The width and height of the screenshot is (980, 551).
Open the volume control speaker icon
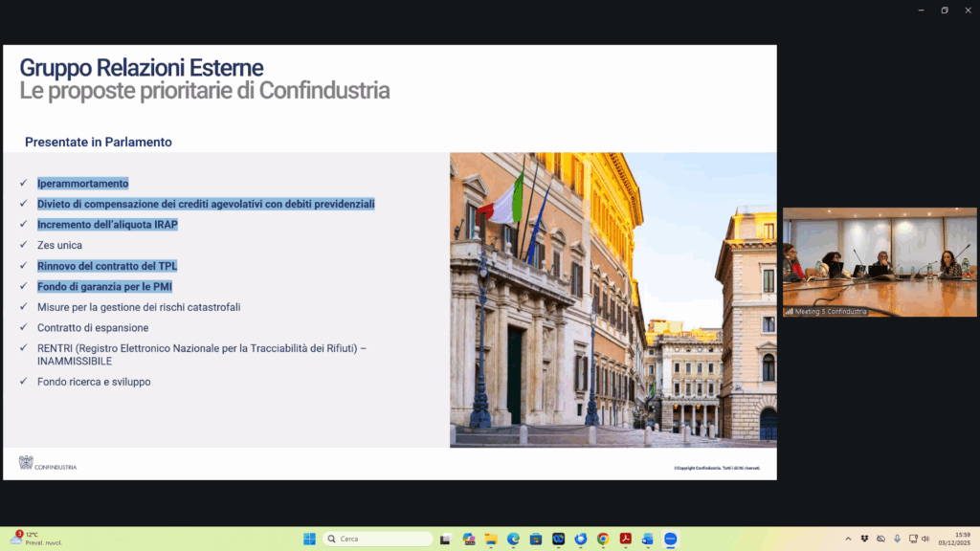click(925, 539)
